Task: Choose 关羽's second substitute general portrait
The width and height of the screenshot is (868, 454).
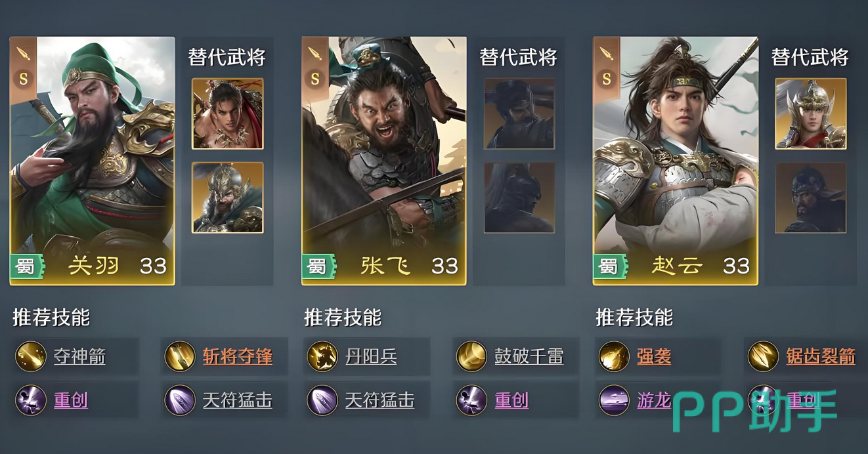Action: [x=228, y=197]
